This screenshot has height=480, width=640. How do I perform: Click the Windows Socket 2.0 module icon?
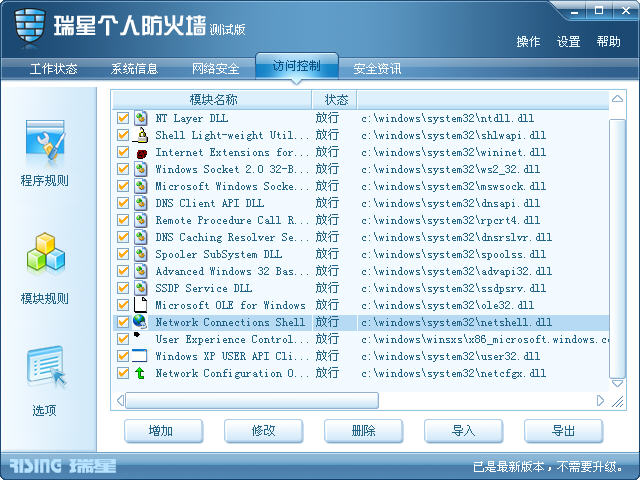pyautogui.click(x=140, y=169)
